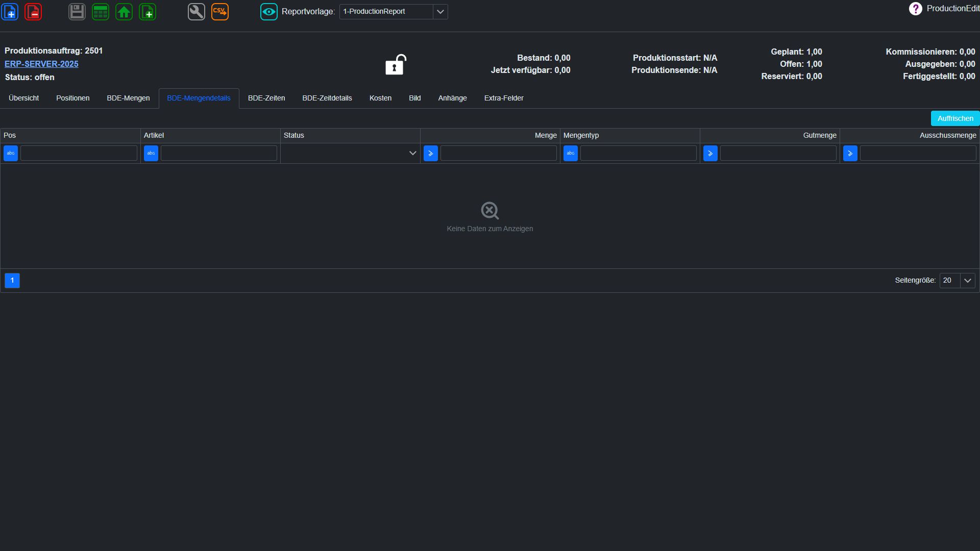Open the BDE-Zeitdetails tab
Screen dimensions: 980x551
click(x=327, y=98)
